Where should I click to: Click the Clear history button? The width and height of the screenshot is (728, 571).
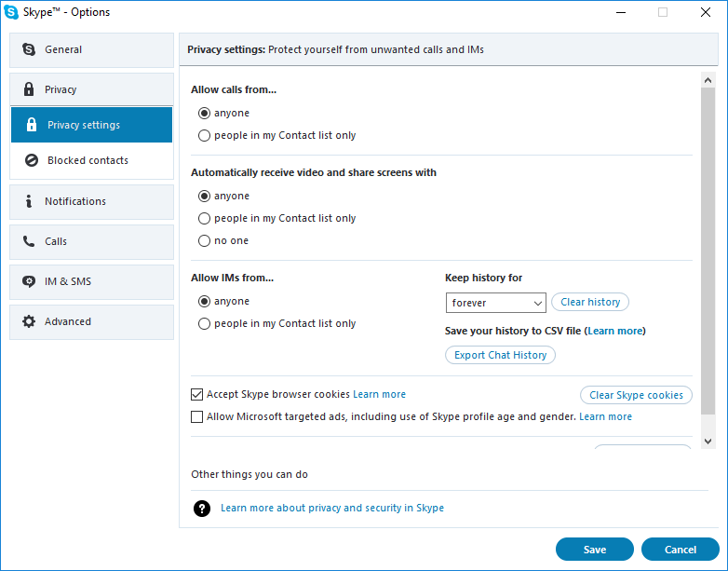tap(590, 302)
